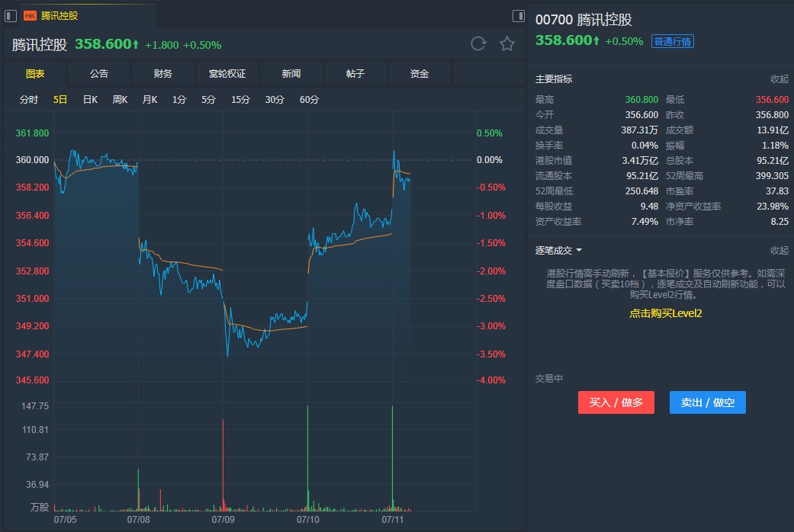
Task: Click the 最低 value 356.600
Action: pyautogui.click(x=772, y=100)
